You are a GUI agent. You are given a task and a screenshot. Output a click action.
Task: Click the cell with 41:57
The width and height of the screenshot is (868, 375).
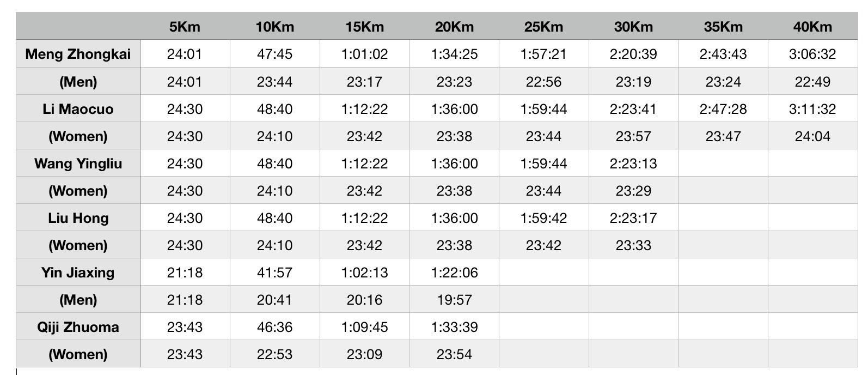[274, 272]
